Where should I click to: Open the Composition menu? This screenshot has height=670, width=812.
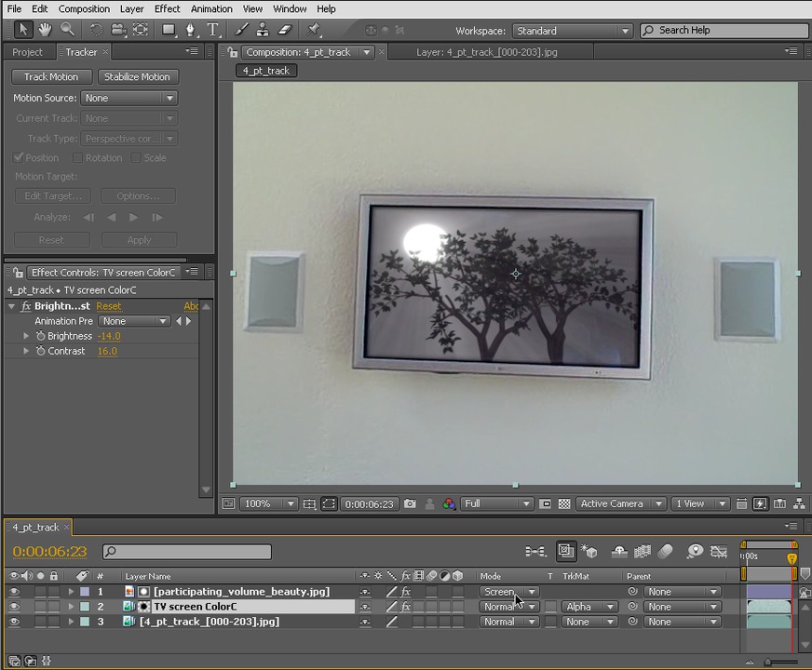[84, 8]
